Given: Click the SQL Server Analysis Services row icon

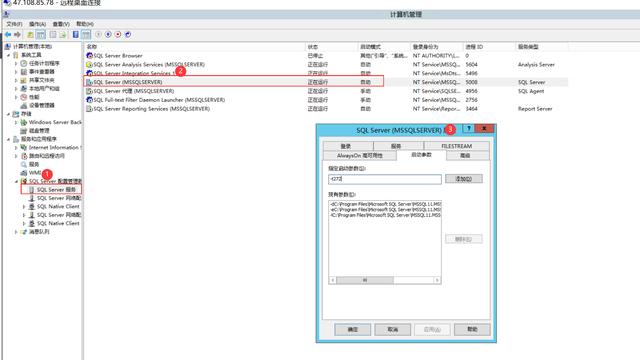Looking at the screenshot, I should (89, 64).
